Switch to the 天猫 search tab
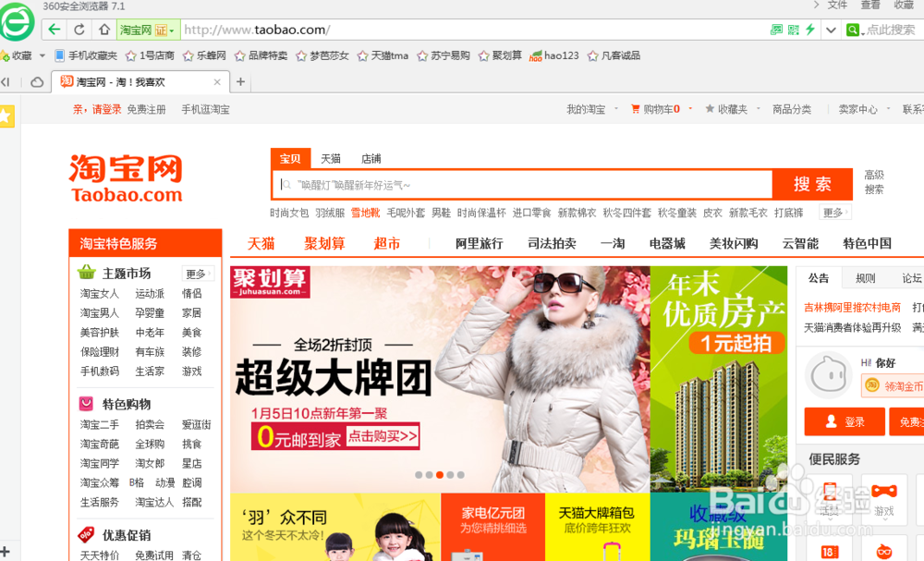 coord(330,158)
